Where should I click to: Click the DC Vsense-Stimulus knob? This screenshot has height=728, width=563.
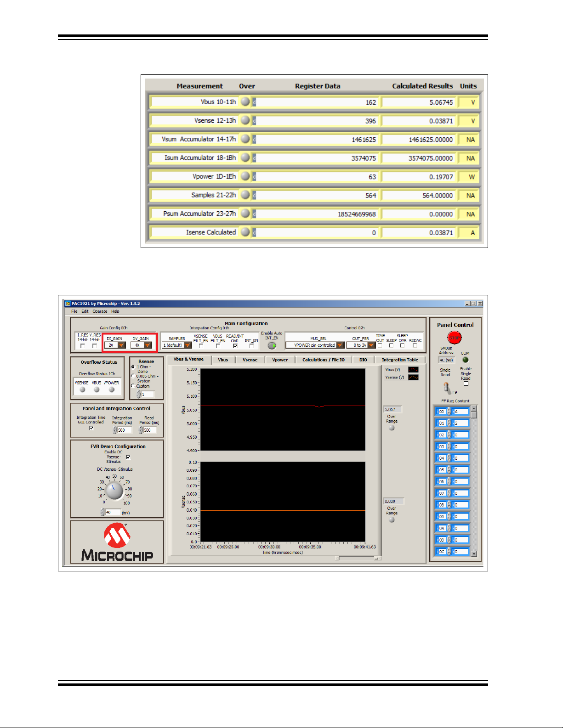pos(114,491)
